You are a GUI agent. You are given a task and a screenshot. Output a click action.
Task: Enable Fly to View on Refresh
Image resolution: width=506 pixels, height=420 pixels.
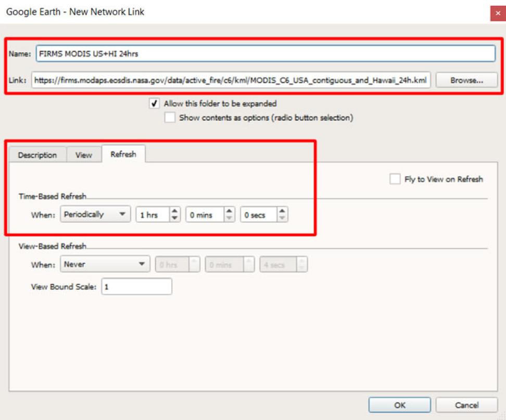395,179
